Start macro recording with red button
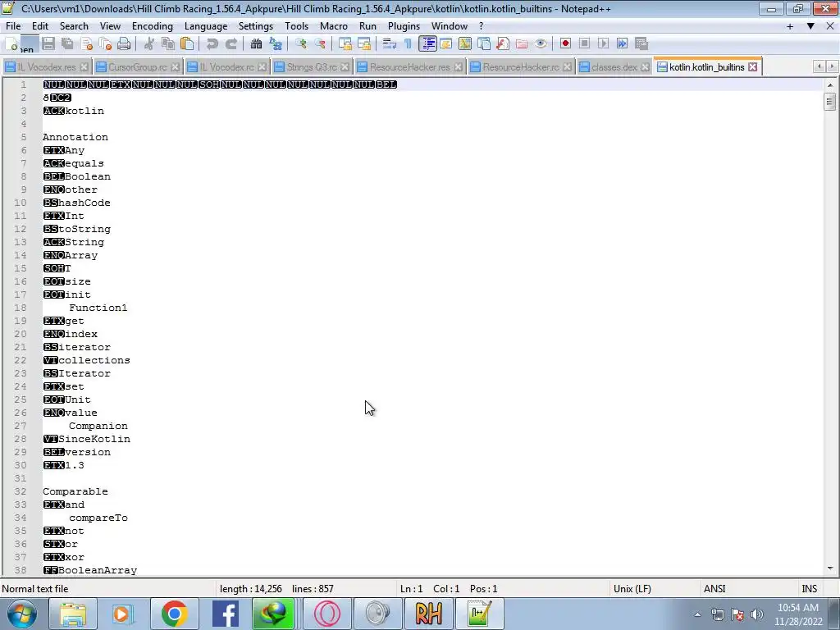The width and height of the screenshot is (840, 630). [x=565, y=44]
